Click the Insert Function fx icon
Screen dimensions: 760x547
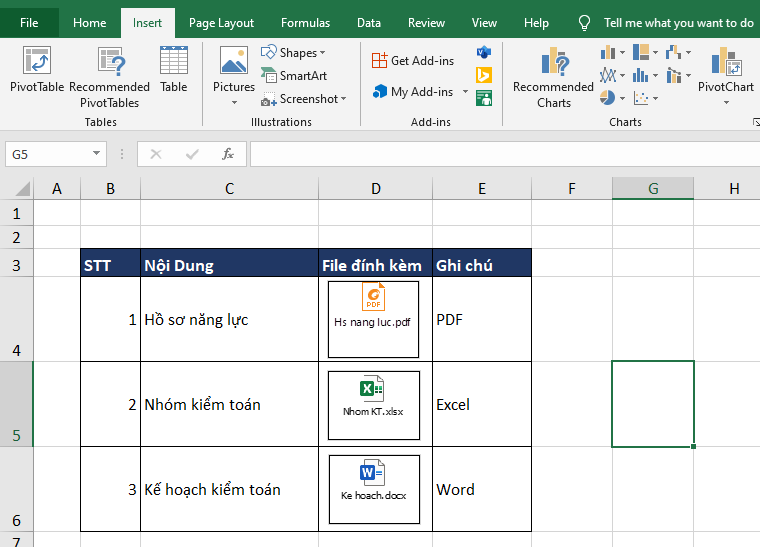pyautogui.click(x=228, y=154)
